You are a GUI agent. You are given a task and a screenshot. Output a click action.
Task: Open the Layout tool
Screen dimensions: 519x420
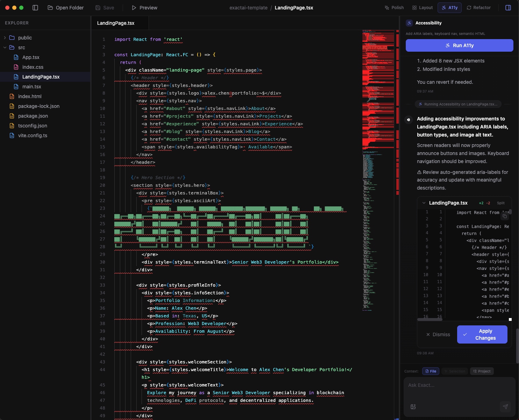[x=422, y=8]
